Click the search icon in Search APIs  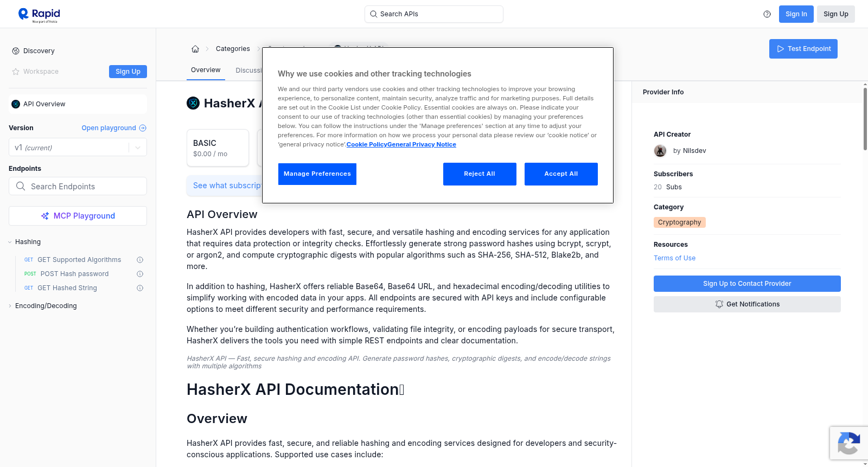[x=374, y=14]
